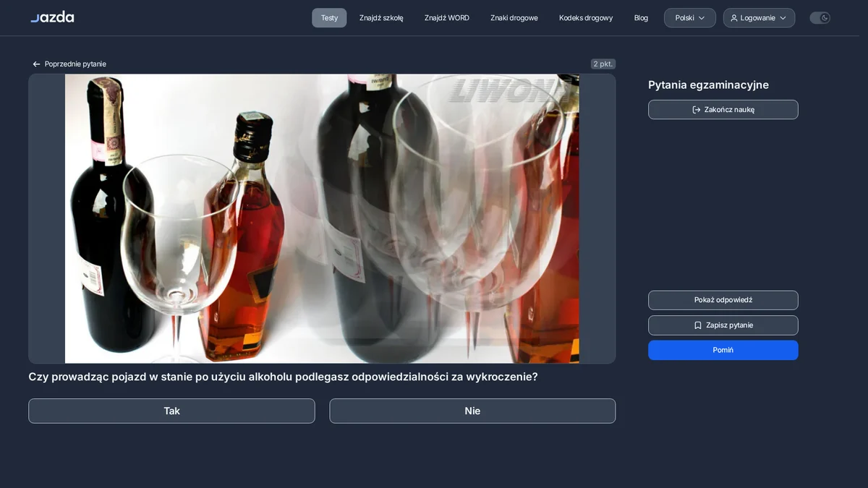
Task: Open the Testy tab
Action: coord(329,18)
